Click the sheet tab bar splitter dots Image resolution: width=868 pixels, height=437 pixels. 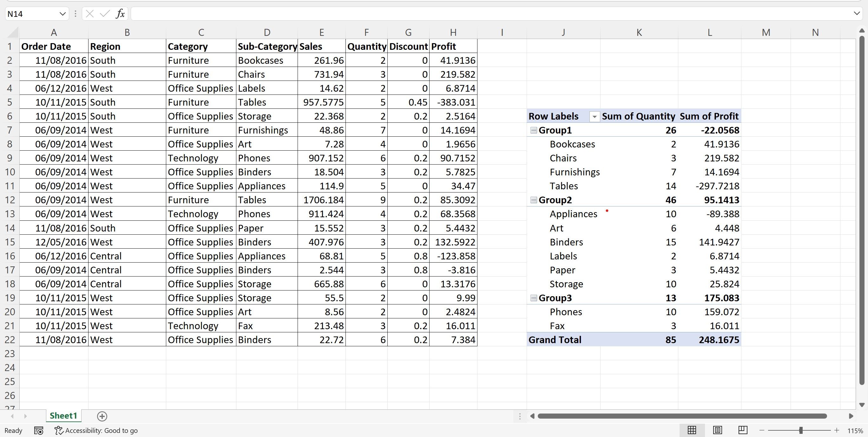tap(520, 416)
